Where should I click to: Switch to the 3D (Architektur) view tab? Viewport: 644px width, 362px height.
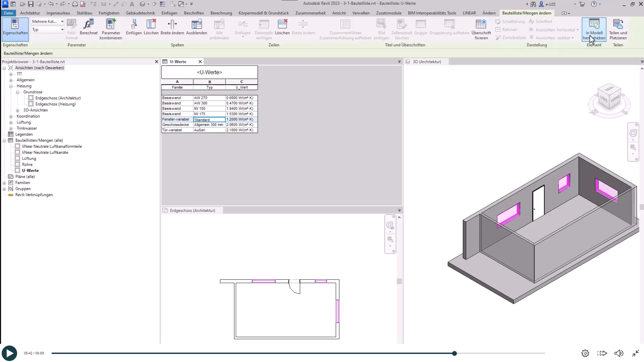427,62
